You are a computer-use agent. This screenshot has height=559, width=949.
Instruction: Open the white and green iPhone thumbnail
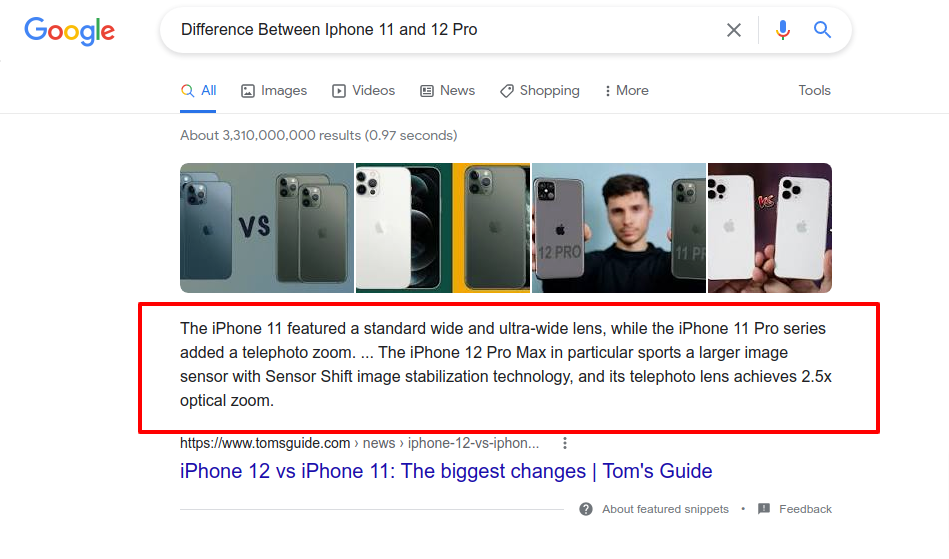click(x=443, y=228)
